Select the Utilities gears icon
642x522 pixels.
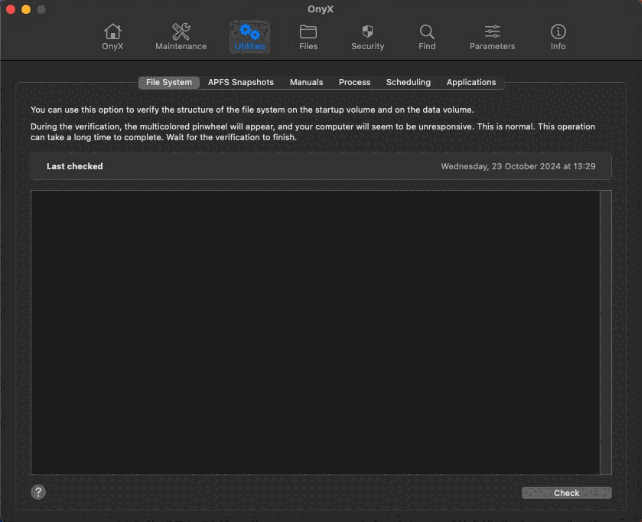pyautogui.click(x=249, y=37)
